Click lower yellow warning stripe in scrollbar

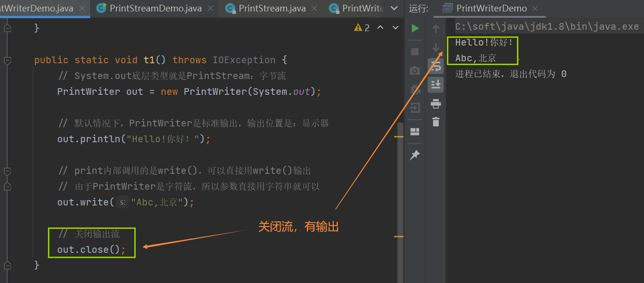(x=399, y=237)
